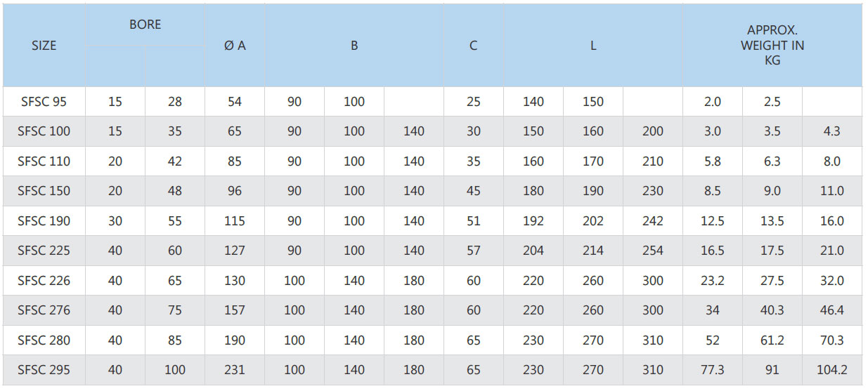The image size is (868, 391).
Task: Select the SFSC 150 size cell
Action: tap(44, 191)
